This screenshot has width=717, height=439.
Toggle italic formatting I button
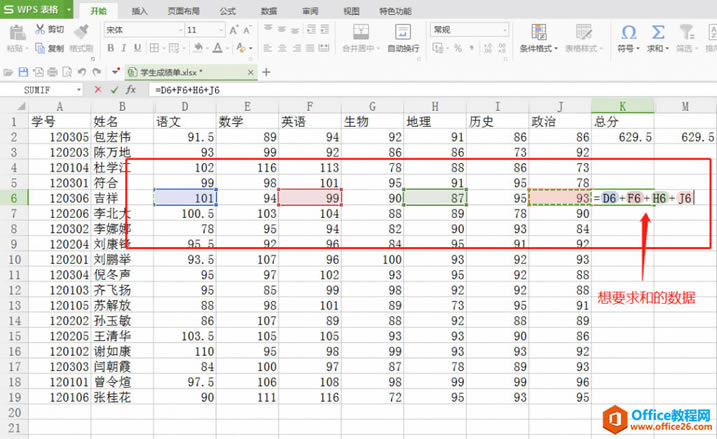[125, 48]
